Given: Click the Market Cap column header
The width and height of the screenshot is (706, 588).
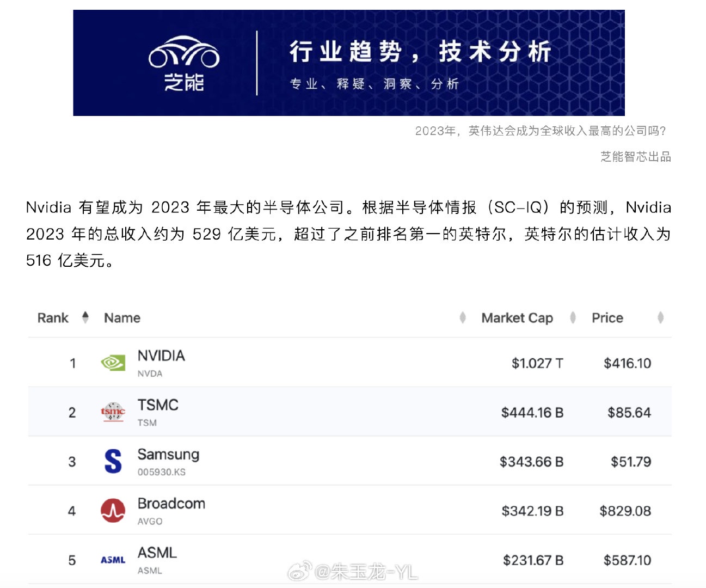Looking at the screenshot, I should point(517,318).
